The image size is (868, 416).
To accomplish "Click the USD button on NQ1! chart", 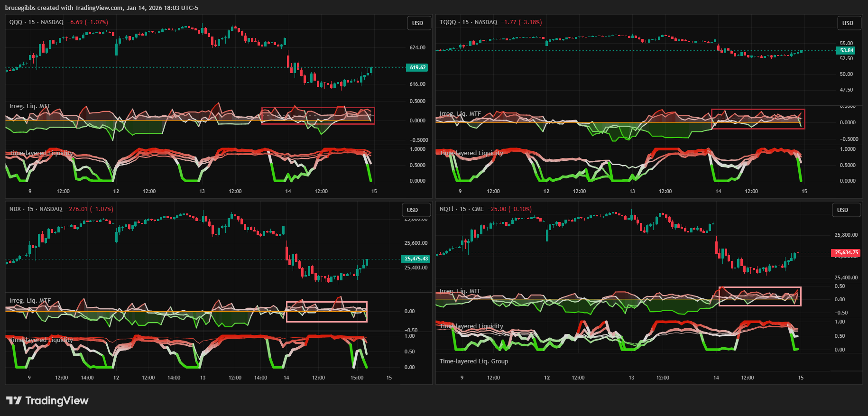I will (842, 210).
